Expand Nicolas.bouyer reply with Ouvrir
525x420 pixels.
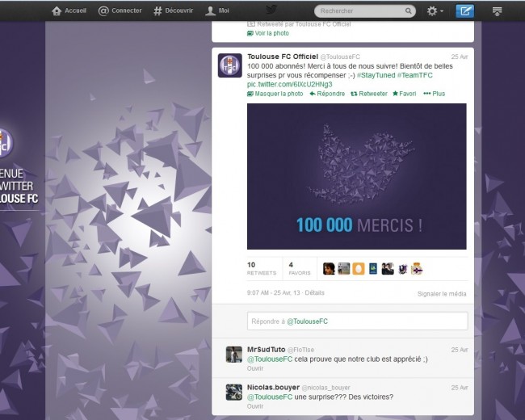pos(255,406)
